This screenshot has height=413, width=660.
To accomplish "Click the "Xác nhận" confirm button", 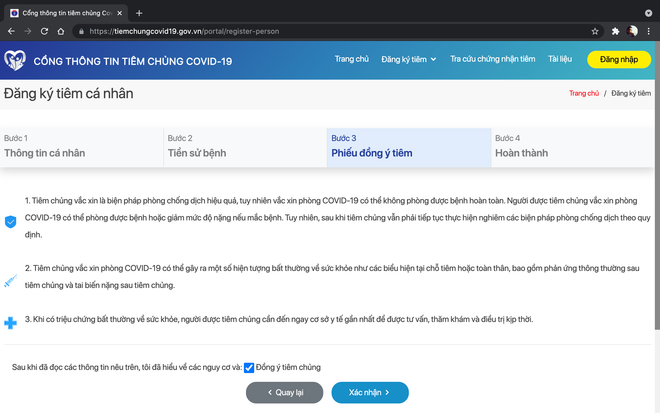I will 370,392.
